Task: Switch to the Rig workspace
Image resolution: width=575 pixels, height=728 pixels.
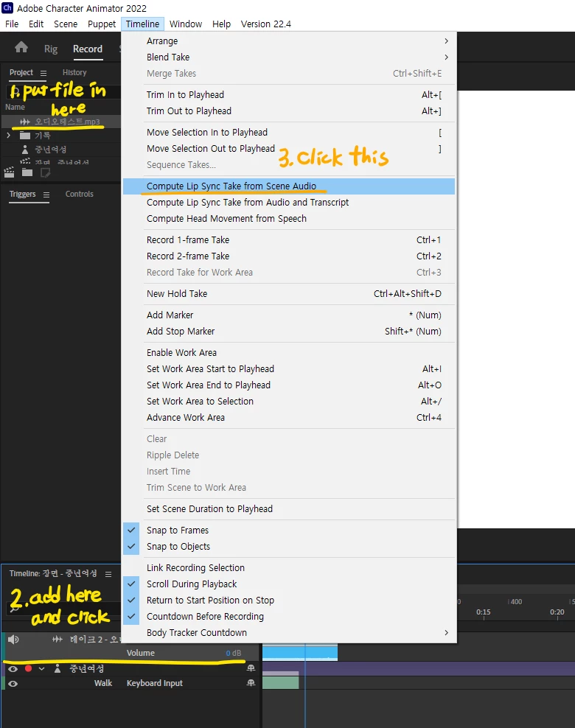Action: pos(51,49)
